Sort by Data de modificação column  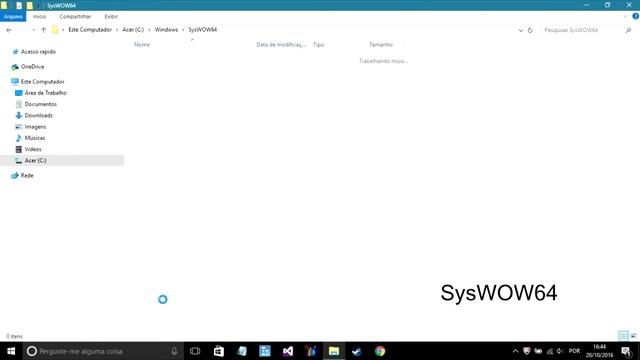[281, 44]
